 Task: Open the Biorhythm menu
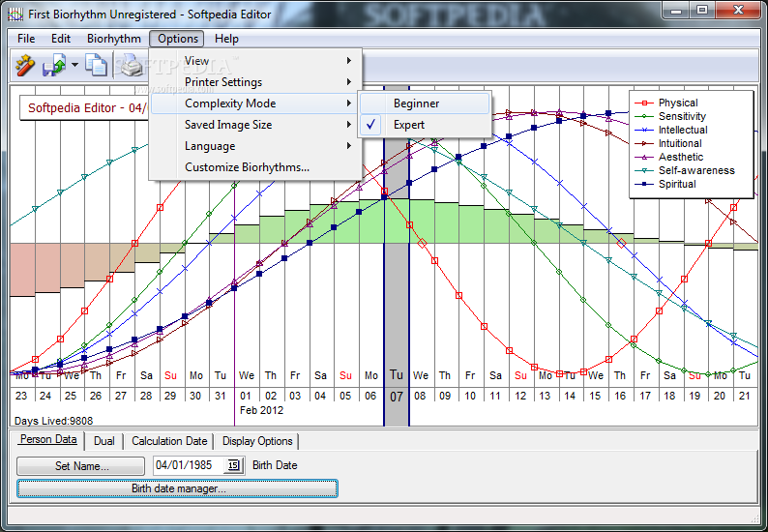[x=113, y=39]
